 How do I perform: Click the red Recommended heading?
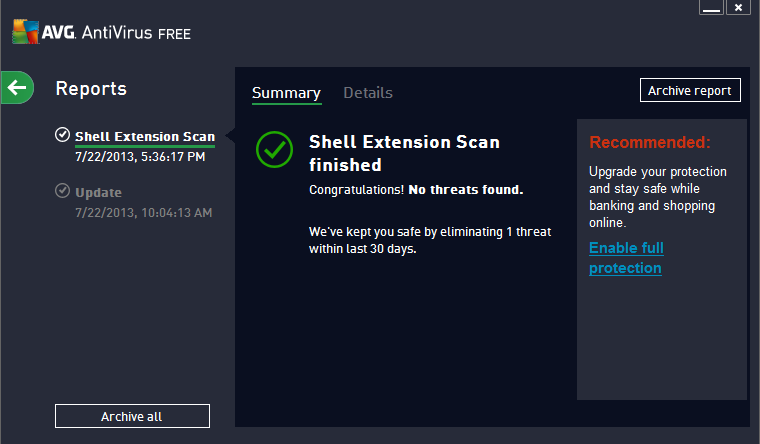(649, 142)
